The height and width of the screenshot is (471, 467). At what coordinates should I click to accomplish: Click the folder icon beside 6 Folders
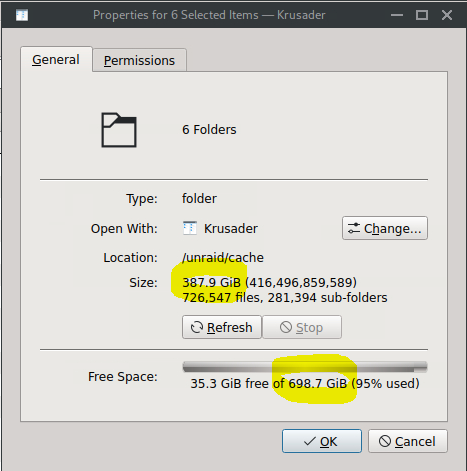[119, 130]
